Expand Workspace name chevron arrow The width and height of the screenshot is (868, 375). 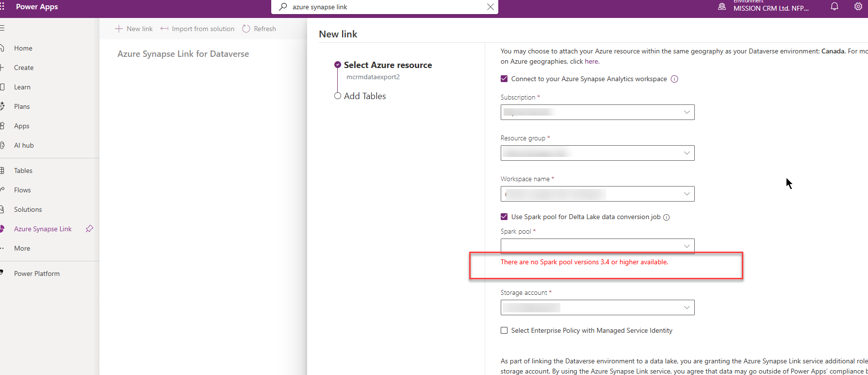click(687, 194)
